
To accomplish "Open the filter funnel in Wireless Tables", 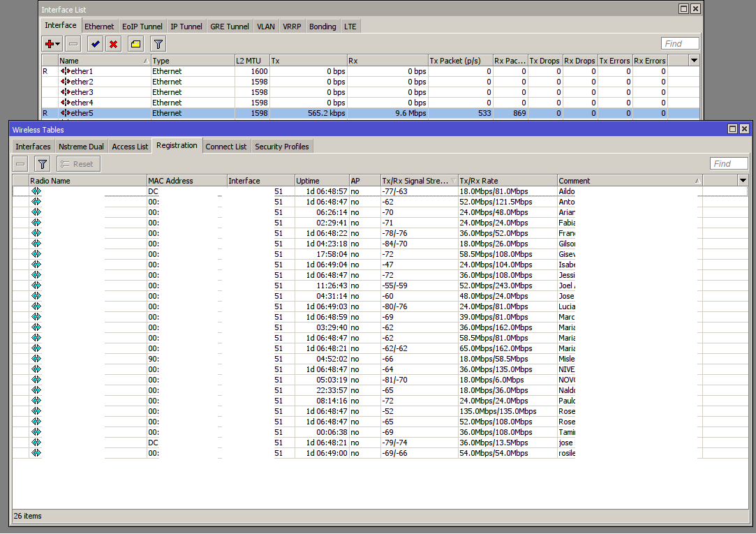I will pyautogui.click(x=43, y=164).
